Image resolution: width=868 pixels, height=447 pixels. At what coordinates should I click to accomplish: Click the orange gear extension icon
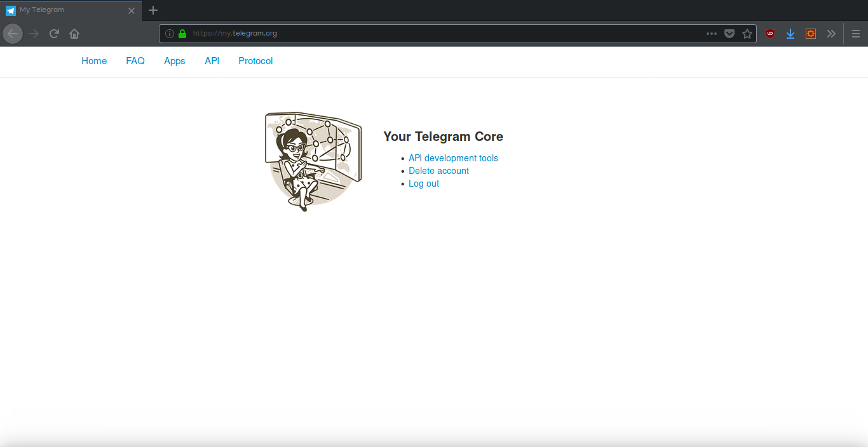pyautogui.click(x=811, y=34)
